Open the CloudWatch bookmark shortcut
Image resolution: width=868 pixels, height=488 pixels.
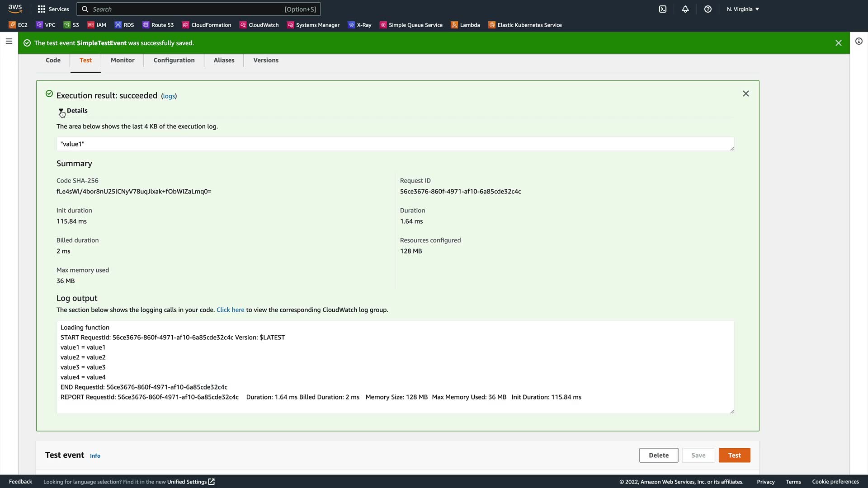[x=259, y=25]
